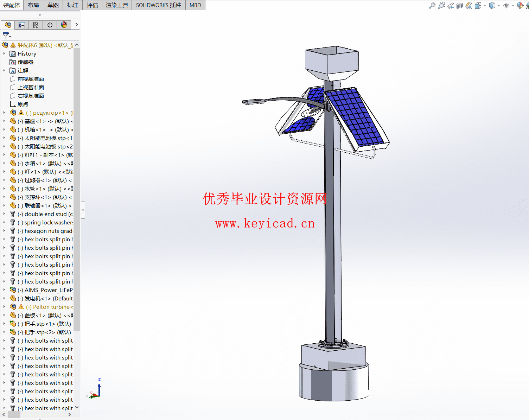The height and width of the screenshot is (420, 529).
Task: Switch to the 渲染工具 ribbon tab
Action: coord(117,5)
